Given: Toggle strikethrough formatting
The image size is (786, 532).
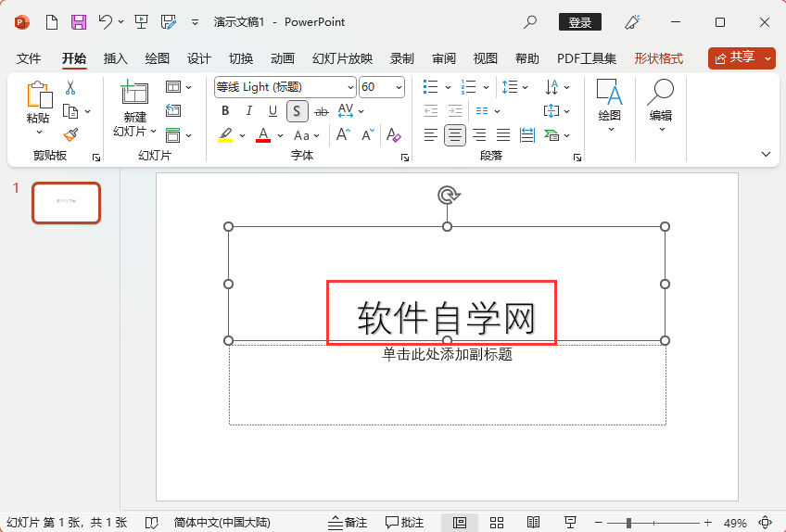Looking at the screenshot, I should point(322,111).
